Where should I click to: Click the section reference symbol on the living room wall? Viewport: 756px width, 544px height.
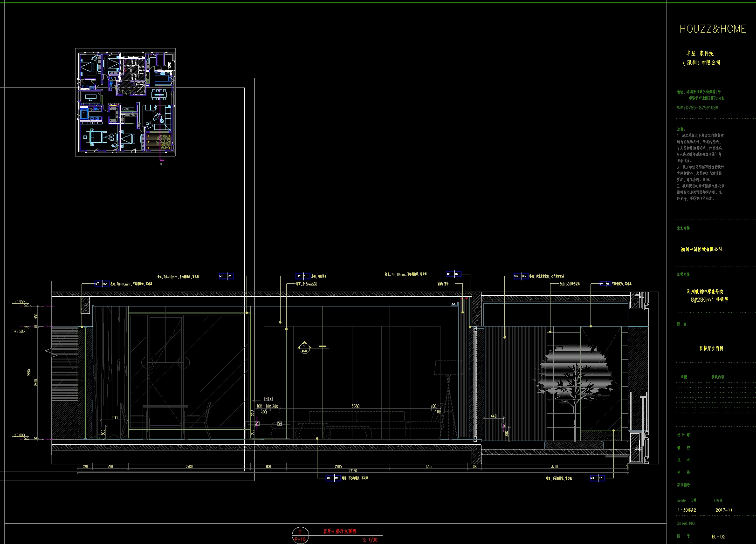[304, 347]
